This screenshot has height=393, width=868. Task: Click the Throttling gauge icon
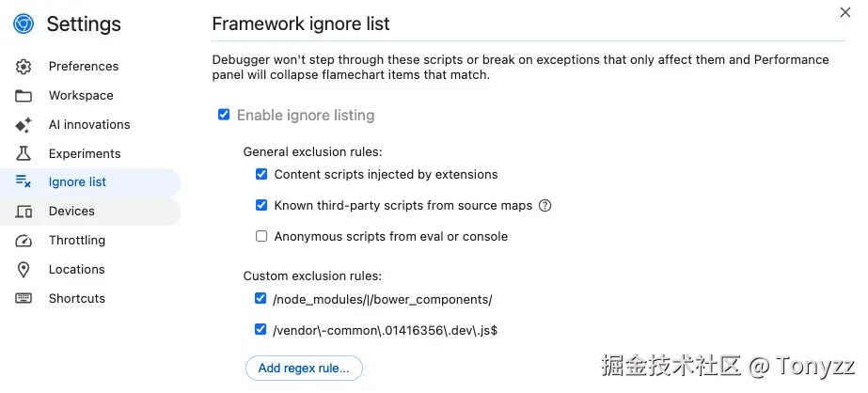24,241
